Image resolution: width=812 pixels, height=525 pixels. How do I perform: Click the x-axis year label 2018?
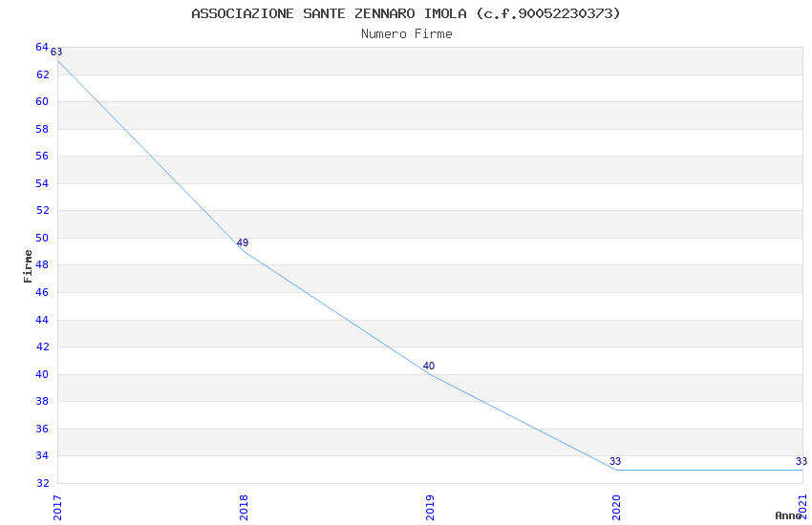coord(244,508)
